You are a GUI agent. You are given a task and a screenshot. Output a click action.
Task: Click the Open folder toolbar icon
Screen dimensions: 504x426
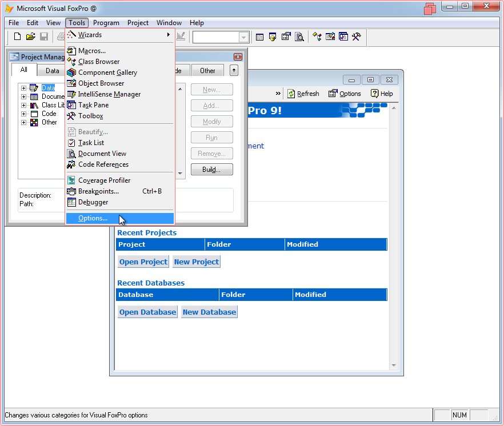[x=30, y=37]
